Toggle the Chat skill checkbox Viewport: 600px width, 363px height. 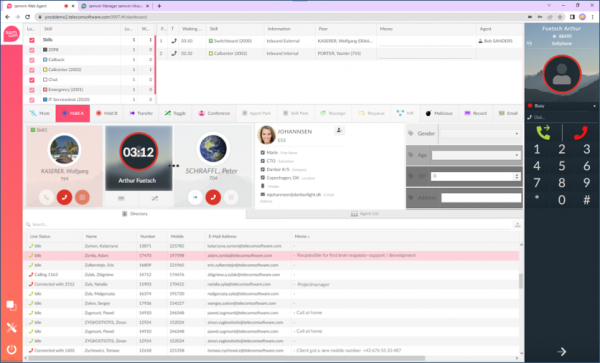tap(32, 80)
